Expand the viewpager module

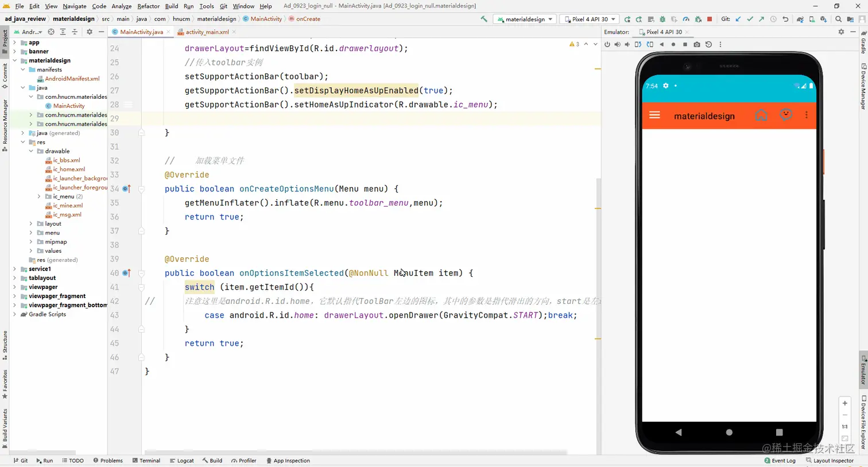tap(15, 287)
